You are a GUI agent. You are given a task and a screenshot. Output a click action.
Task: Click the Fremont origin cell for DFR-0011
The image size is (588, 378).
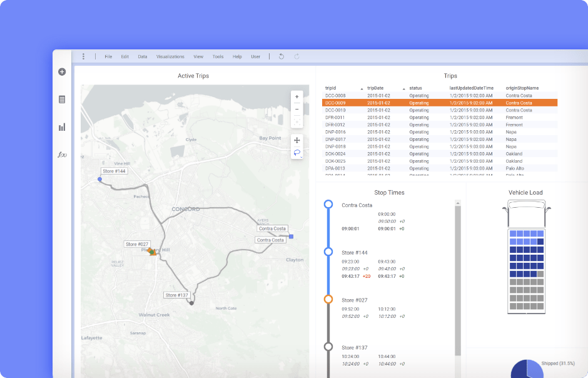514,118
